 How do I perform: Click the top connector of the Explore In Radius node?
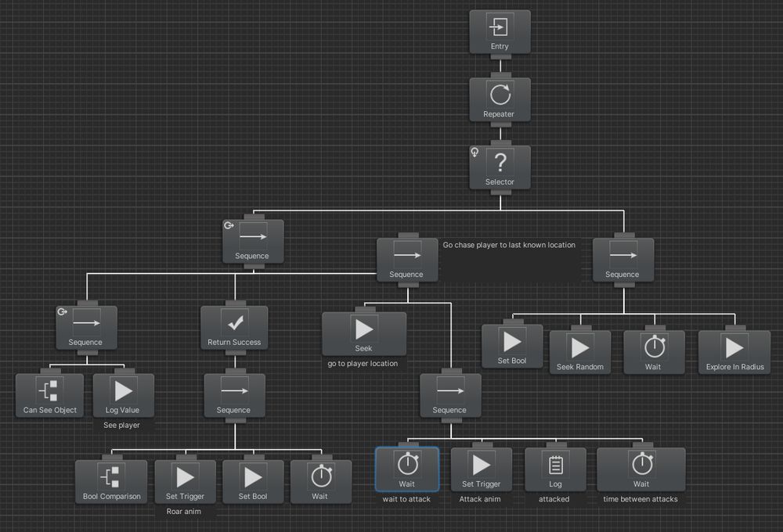point(735,328)
